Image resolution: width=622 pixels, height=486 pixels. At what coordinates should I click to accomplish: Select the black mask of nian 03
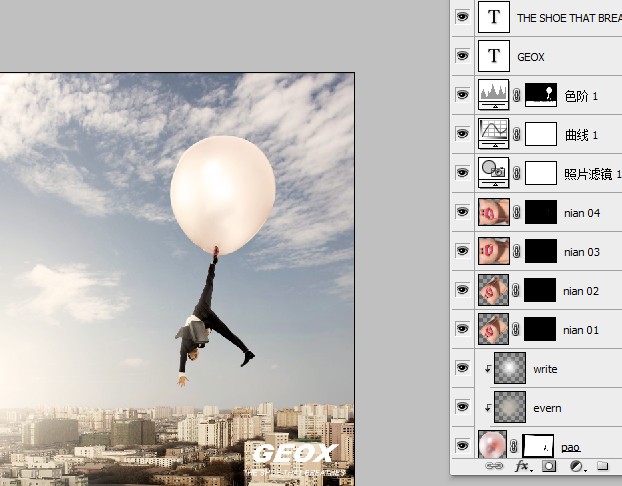click(x=541, y=251)
